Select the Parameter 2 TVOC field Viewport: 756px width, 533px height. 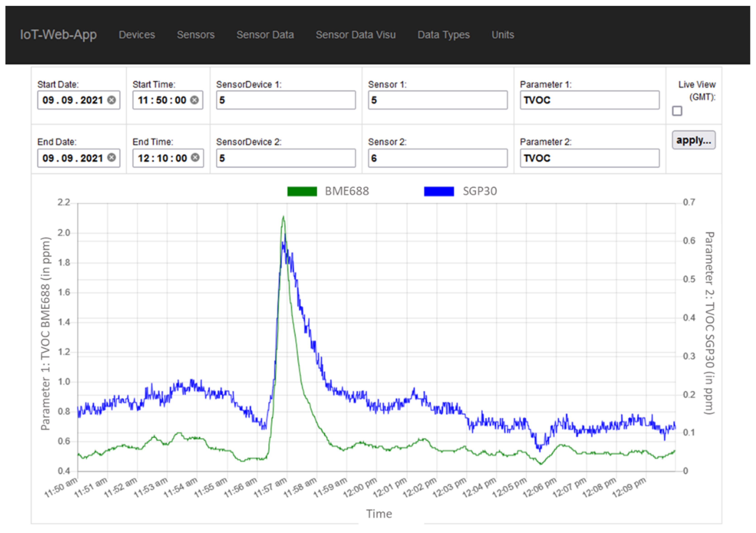(x=589, y=158)
